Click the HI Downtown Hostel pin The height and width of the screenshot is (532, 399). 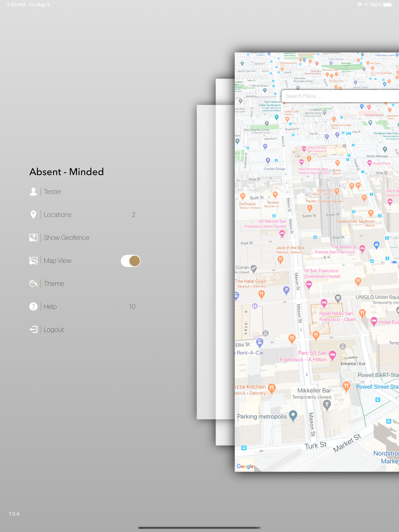tap(309, 285)
